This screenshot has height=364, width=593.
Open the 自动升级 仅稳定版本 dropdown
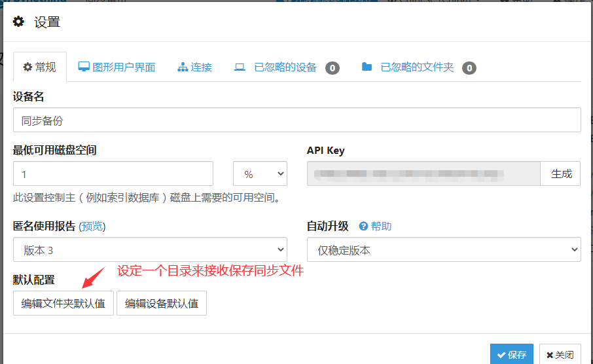(443, 250)
